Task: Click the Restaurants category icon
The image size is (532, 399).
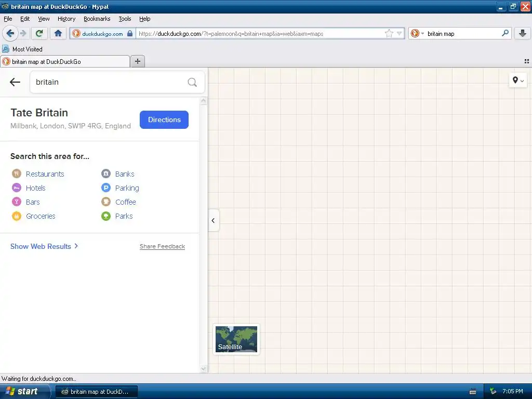Action: click(x=17, y=174)
